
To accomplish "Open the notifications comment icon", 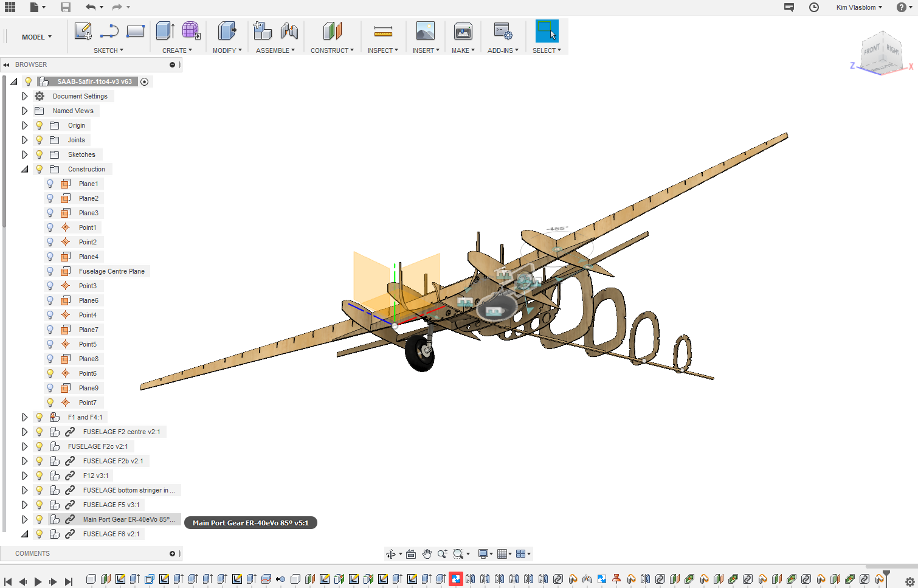I will click(789, 7).
